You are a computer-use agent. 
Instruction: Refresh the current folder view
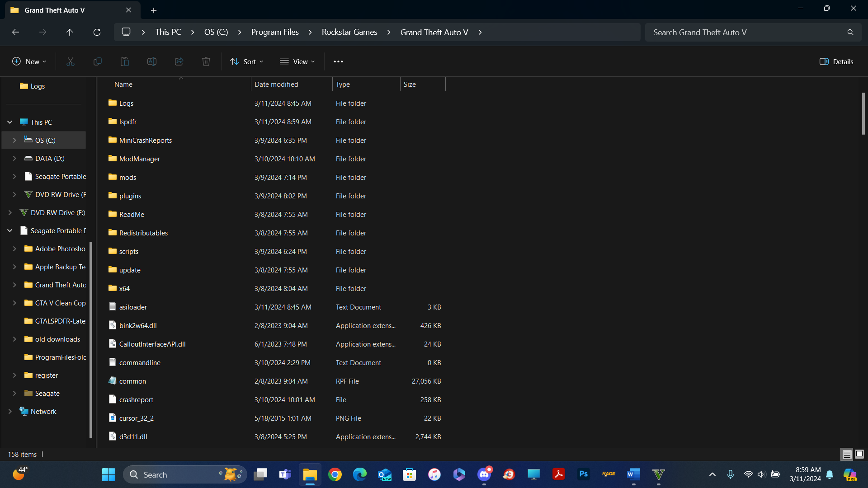click(x=97, y=32)
